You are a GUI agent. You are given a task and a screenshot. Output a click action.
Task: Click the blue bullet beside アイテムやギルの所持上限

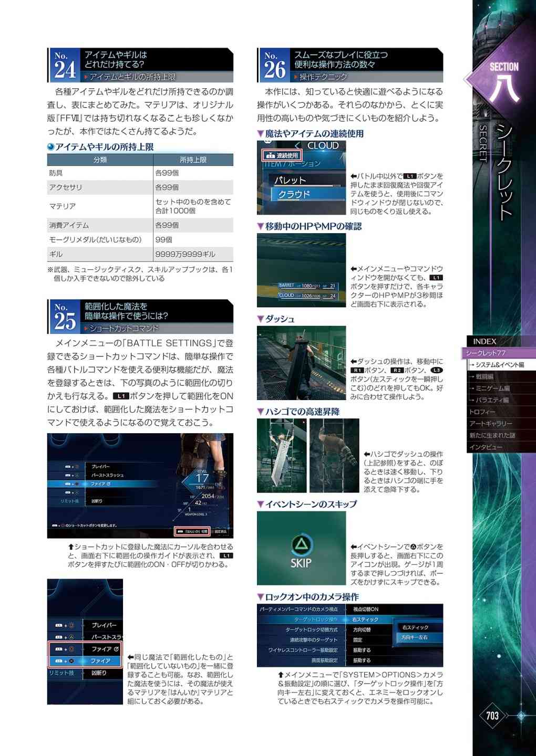point(50,147)
